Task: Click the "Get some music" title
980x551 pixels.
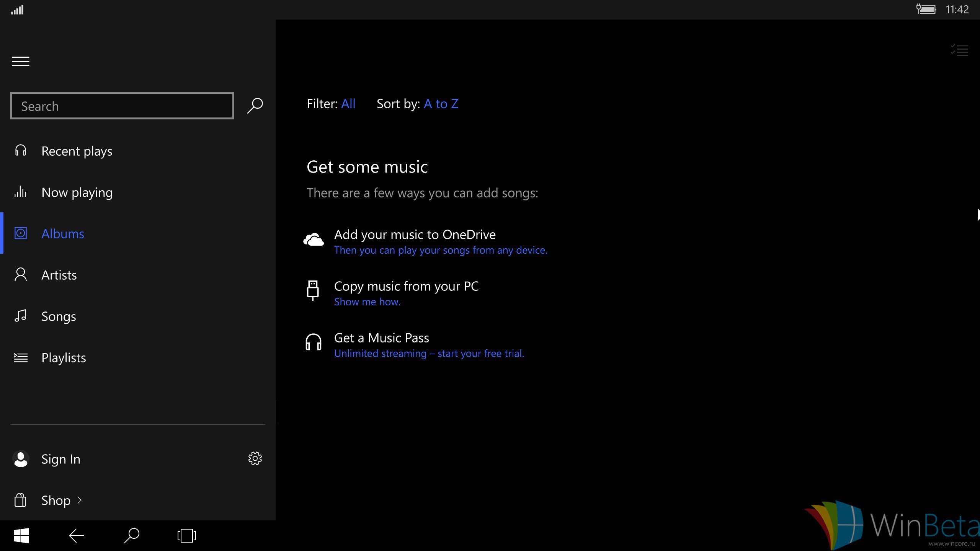Action: click(x=367, y=167)
